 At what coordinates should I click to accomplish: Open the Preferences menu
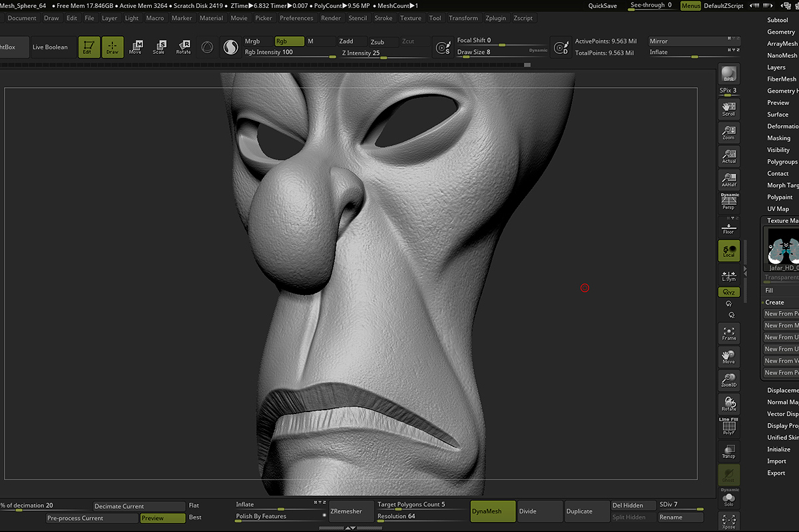(x=296, y=18)
